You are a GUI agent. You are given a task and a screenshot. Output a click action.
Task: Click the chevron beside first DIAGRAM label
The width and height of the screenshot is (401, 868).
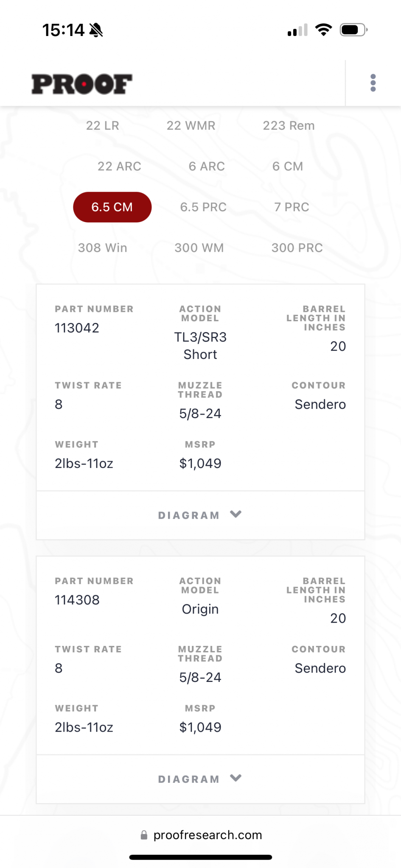click(236, 514)
